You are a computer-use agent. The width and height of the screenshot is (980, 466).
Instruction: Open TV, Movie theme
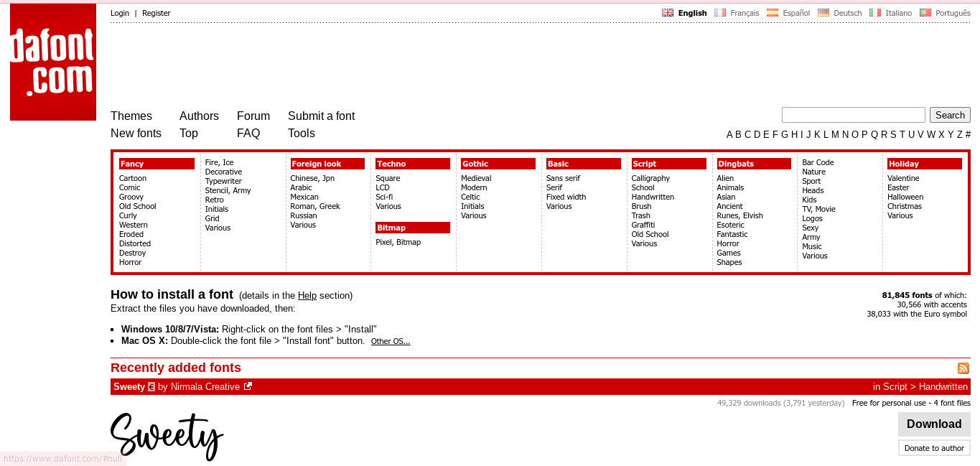pos(818,209)
